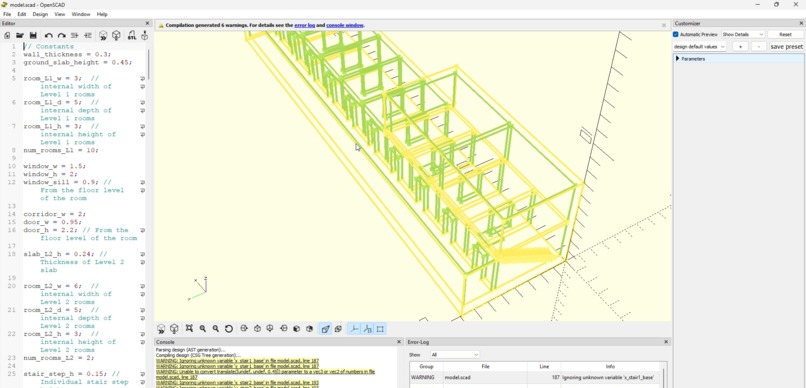Image resolution: width=806 pixels, height=388 pixels.
Task: Click the Render icon in the viewport toolbar
Action: 174,329
